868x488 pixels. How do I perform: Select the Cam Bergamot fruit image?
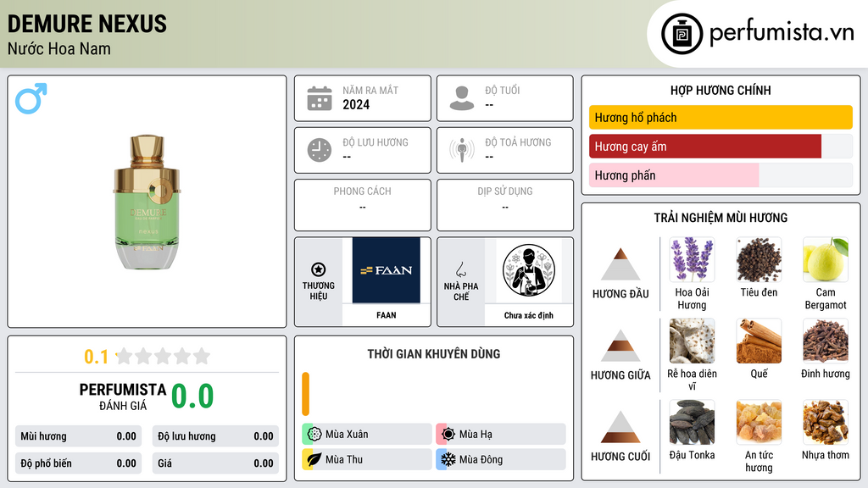826,259
